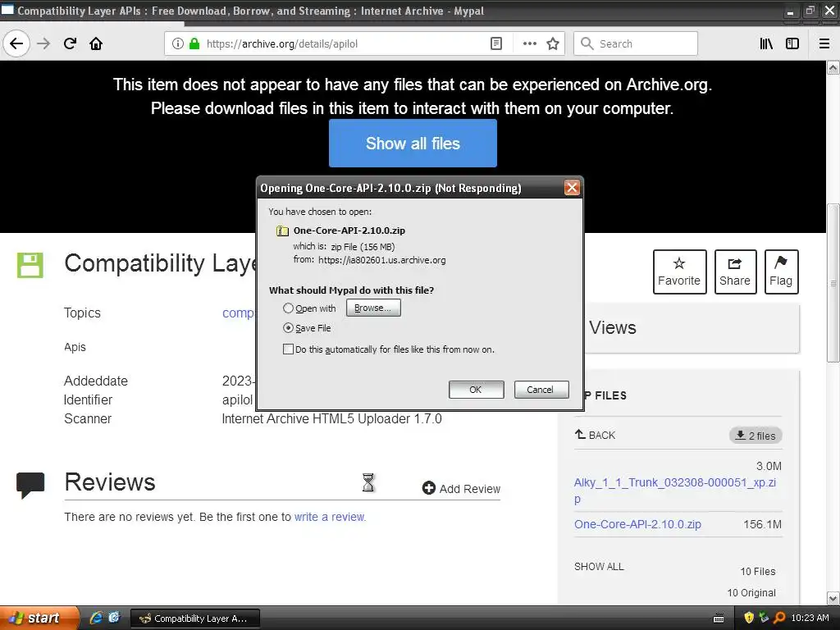The width and height of the screenshot is (840, 630).
Task: Open One-Core-API-2.10.0.zip link in sidebar
Action: click(637, 524)
